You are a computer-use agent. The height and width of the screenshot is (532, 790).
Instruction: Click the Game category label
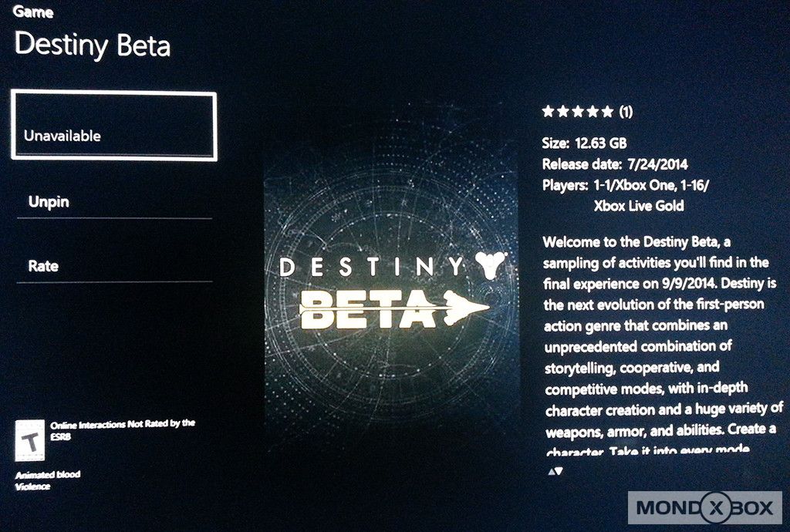(x=33, y=12)
